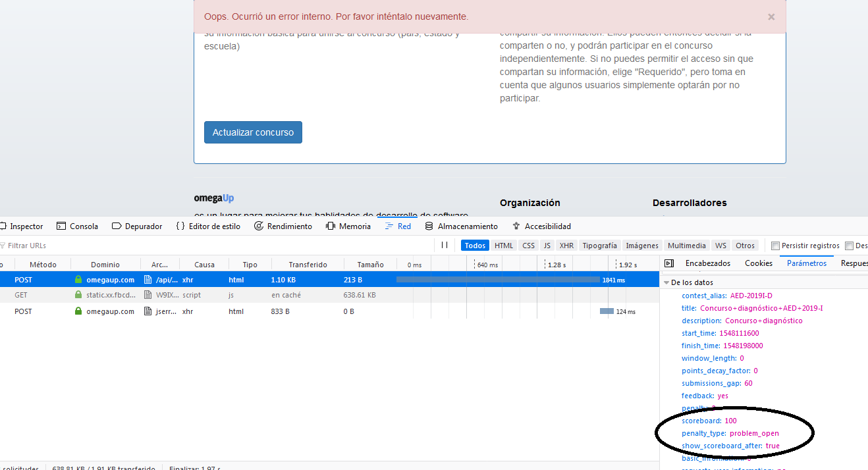The width and height of the screenshot is (868, 470).
Task: Click the pause network recording icon
Action: [443, 245]
